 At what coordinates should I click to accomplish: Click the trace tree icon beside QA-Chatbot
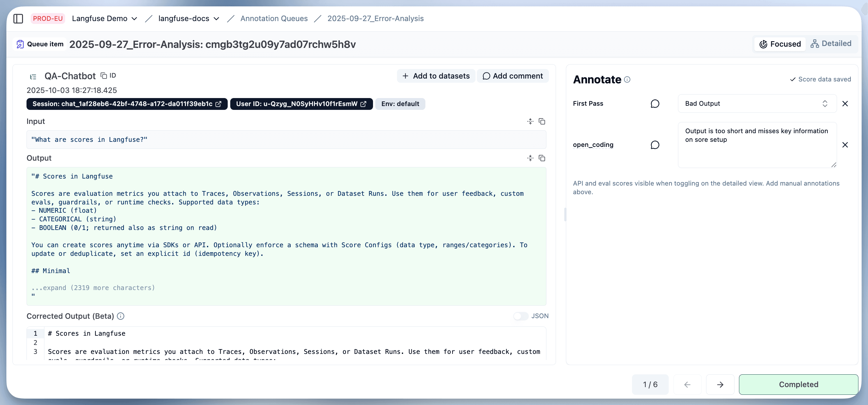(x=33, y=76)
